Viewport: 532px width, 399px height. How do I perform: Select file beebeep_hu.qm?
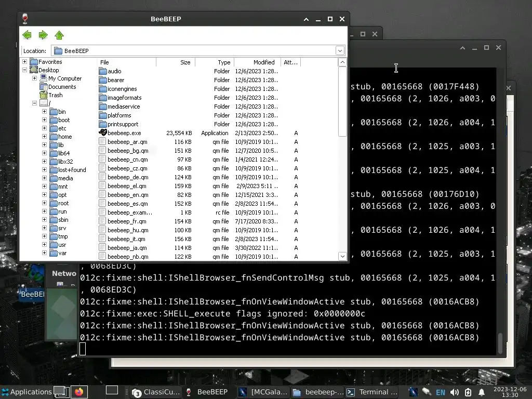point(128,230)
